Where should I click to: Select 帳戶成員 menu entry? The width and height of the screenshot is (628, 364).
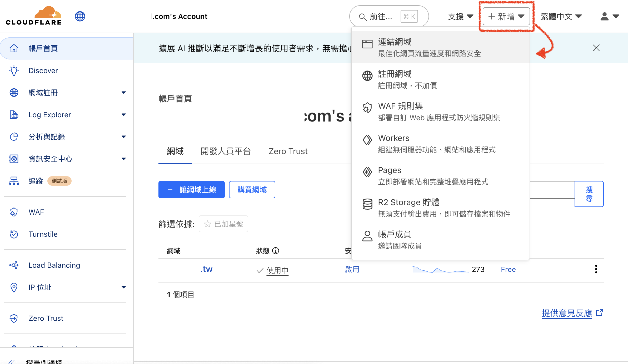coord(440,240)
